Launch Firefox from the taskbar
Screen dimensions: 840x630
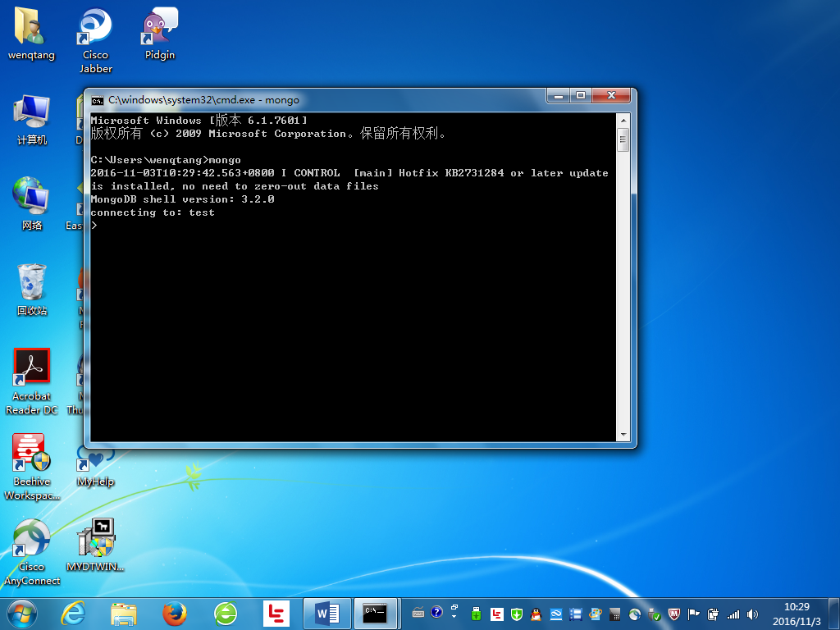pos(175,614)
